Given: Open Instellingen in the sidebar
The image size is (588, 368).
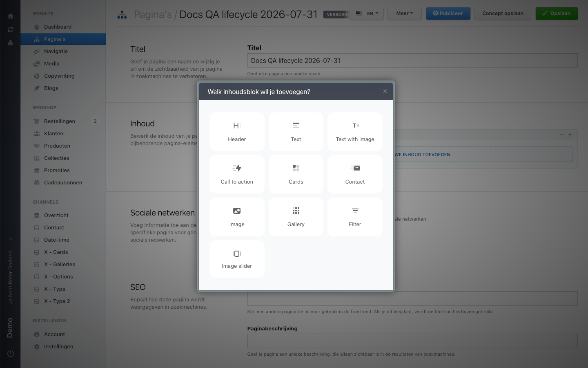Looking at the screenshot, I should pos(63,346).
